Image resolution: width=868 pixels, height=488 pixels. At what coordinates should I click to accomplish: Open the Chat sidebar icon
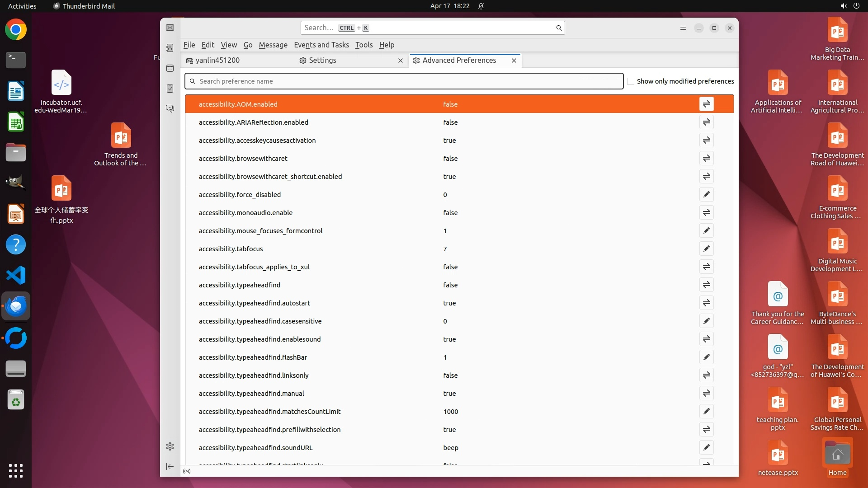[170, 109]
